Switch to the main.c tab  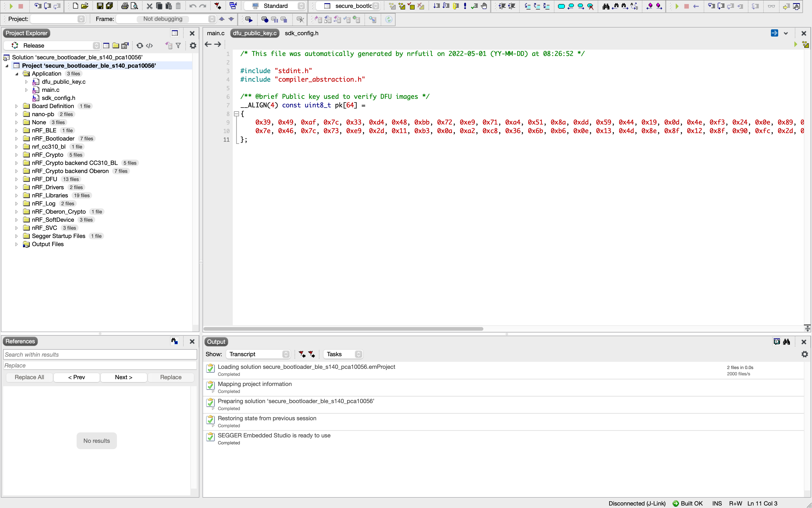[216, 33]
